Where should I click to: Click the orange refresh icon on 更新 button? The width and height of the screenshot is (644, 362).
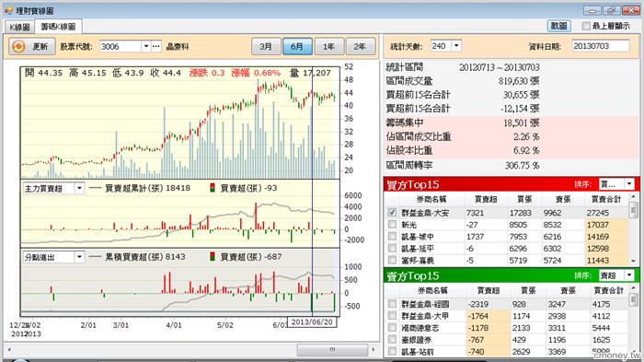18,46
